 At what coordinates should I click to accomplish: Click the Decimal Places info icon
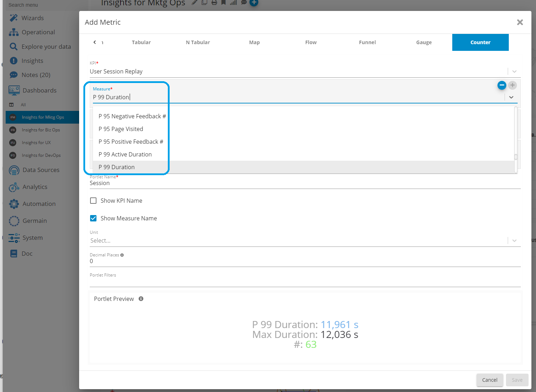[122, 255]
